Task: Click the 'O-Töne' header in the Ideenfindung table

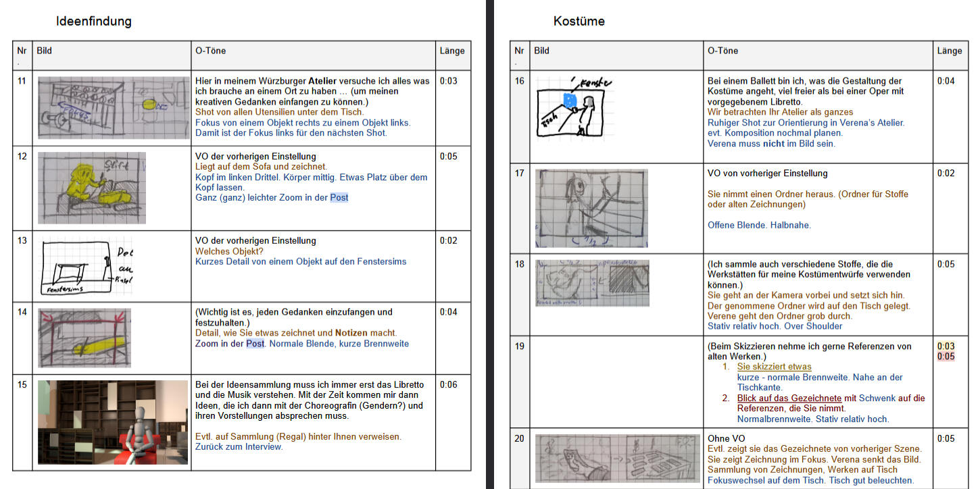Action: point(210,51)
